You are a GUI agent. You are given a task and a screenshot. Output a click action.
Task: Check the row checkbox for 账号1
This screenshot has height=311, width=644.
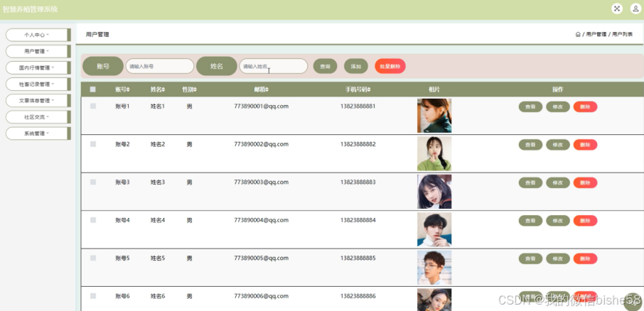(x=93, y=107)
